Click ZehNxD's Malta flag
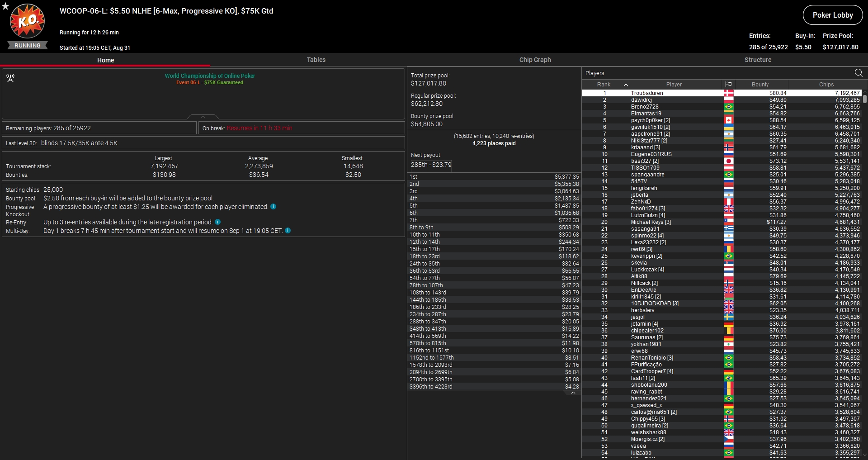 click(728, 202)
